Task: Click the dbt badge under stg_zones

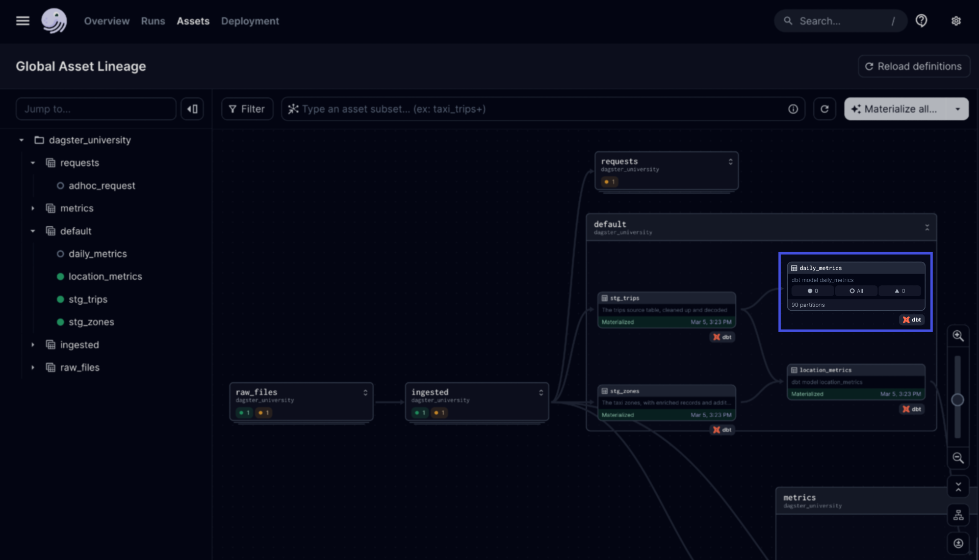Action: pyautogui.click(x=722, y=430)
